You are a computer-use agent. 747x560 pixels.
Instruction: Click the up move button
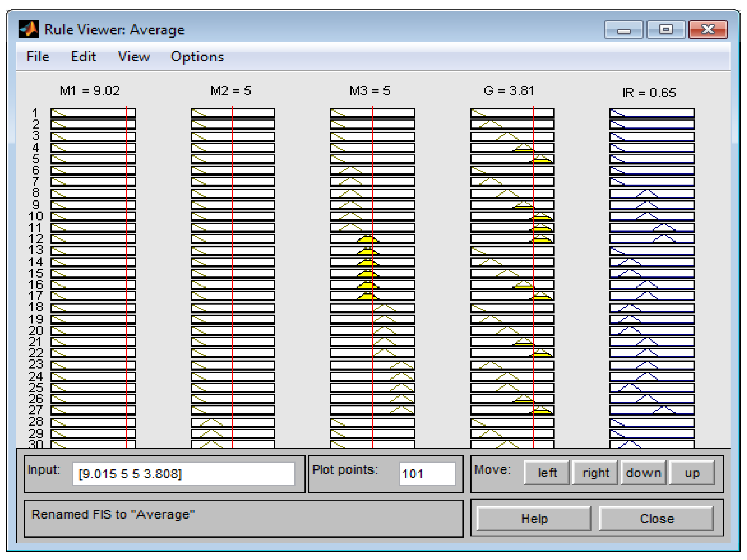tap(692, 473)
